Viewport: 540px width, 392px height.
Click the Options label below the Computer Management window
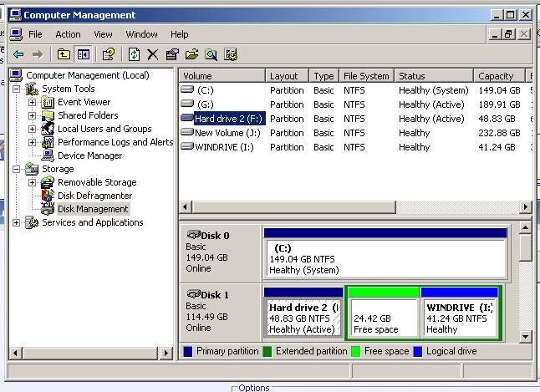pyautogui.click(x=254, y=388)
